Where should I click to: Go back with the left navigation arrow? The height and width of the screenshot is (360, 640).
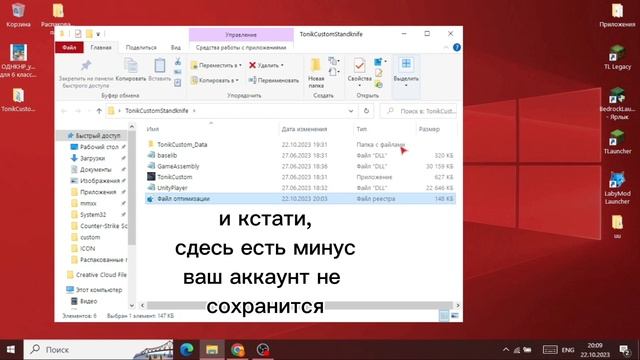(x=64, y=111)
